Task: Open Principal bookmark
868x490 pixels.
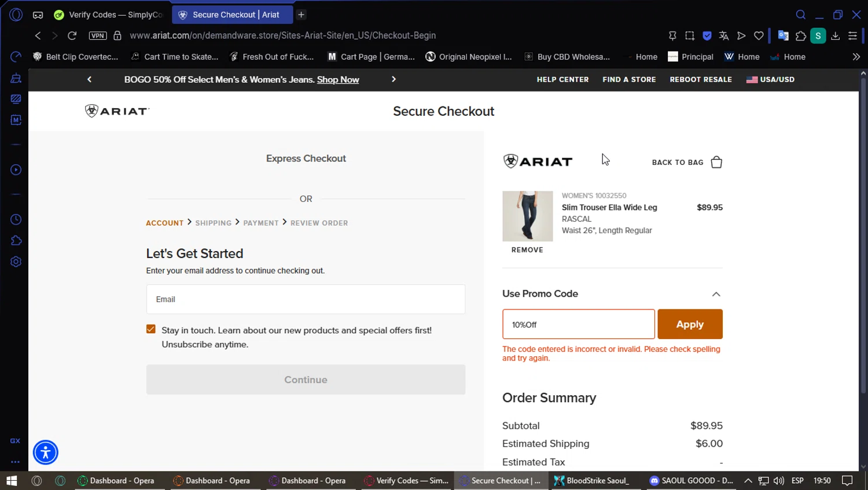Action: 690,57
